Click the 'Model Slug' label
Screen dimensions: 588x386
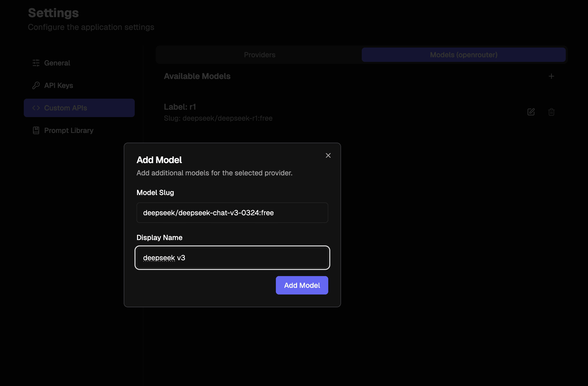[x=155, y=192]
